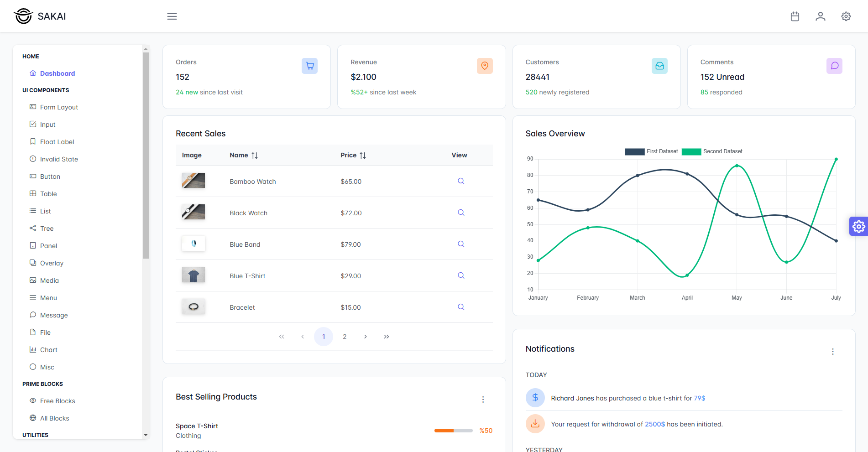This screenshot has width=868, height=452.
Task: Jump to last page with double arrow
Action: click(x=387, y=337)
